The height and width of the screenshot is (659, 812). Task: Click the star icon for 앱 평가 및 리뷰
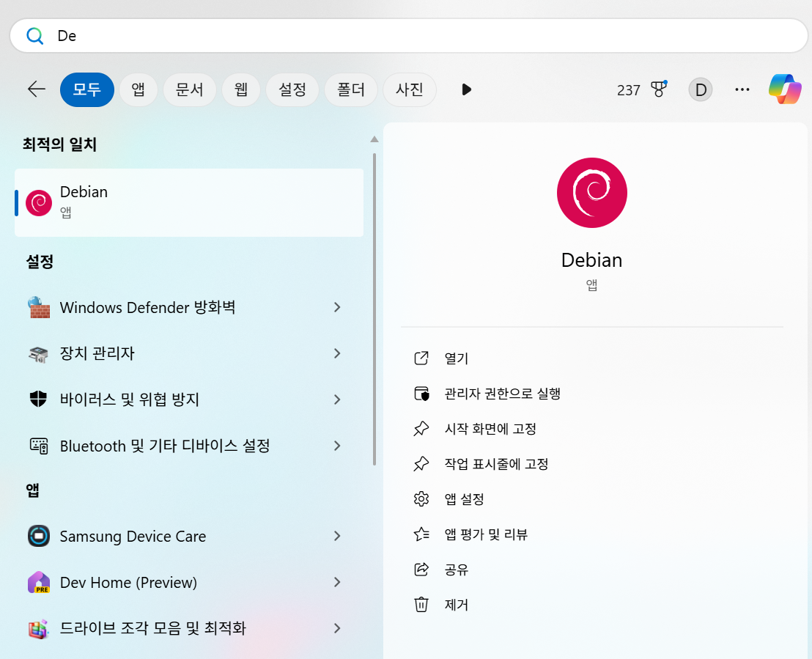coord(421,534)
